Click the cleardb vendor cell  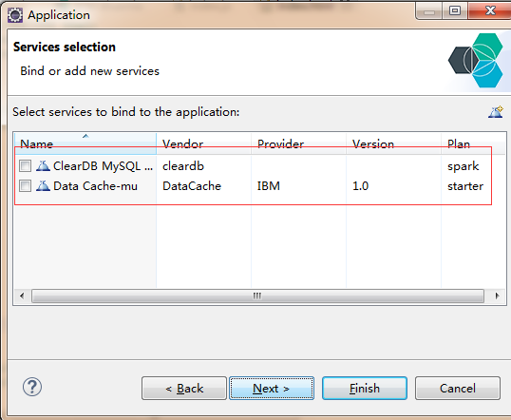183,166
